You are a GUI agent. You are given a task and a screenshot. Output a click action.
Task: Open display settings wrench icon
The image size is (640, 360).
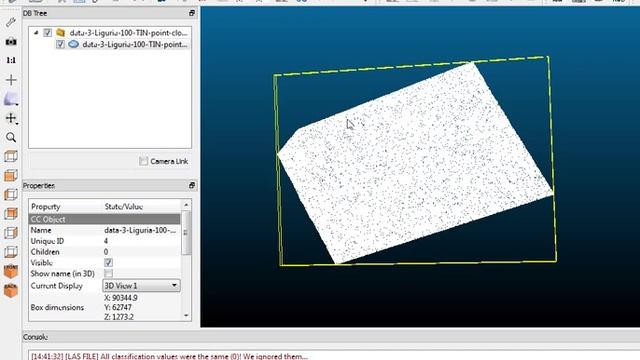(x=11, y=22)
